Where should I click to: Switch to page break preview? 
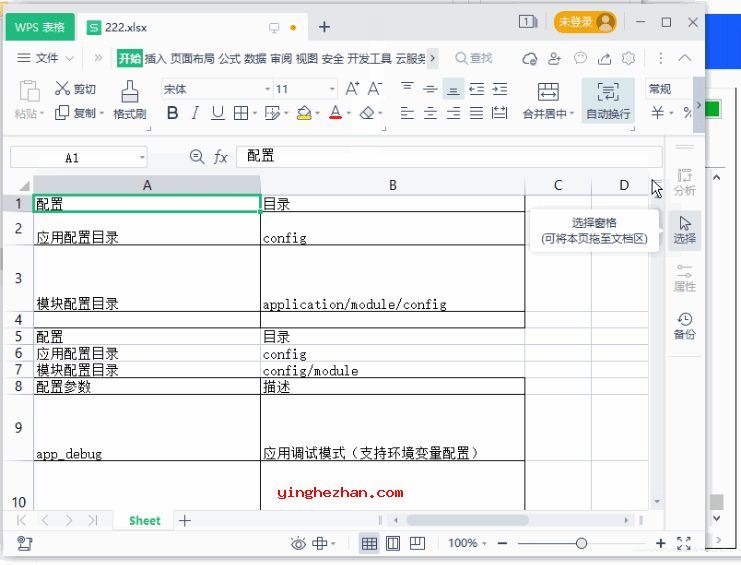(x=417, y=543)
